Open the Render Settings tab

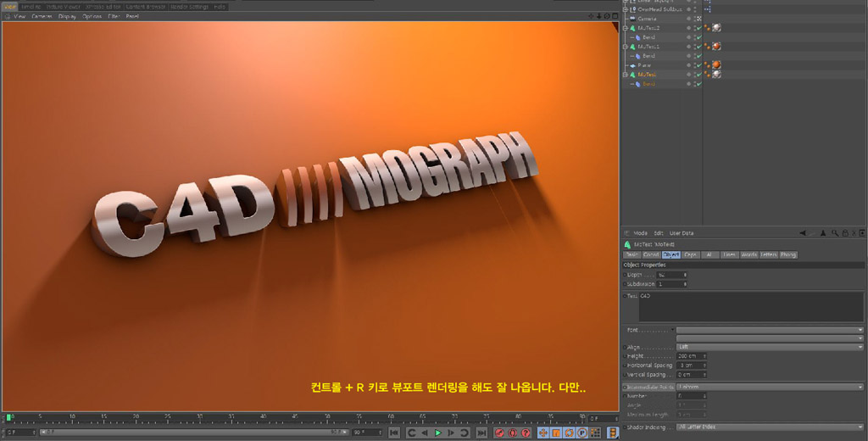(x=189, y=7)
